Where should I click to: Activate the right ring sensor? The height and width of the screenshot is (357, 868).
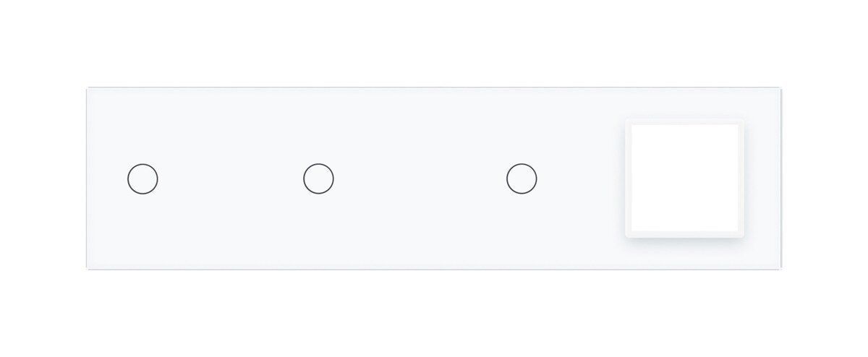(522, 178)
